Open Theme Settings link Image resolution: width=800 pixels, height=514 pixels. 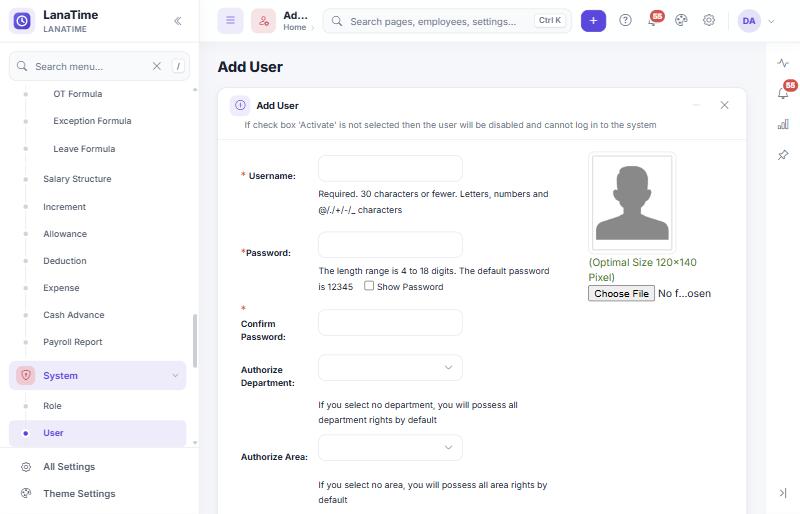[79, 494]
